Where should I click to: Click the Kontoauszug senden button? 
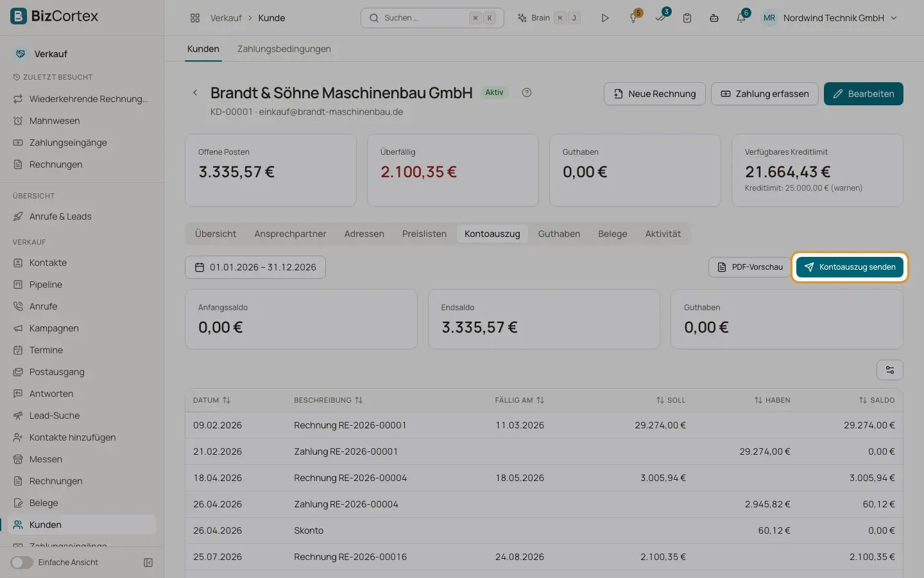tap(850, 267)
